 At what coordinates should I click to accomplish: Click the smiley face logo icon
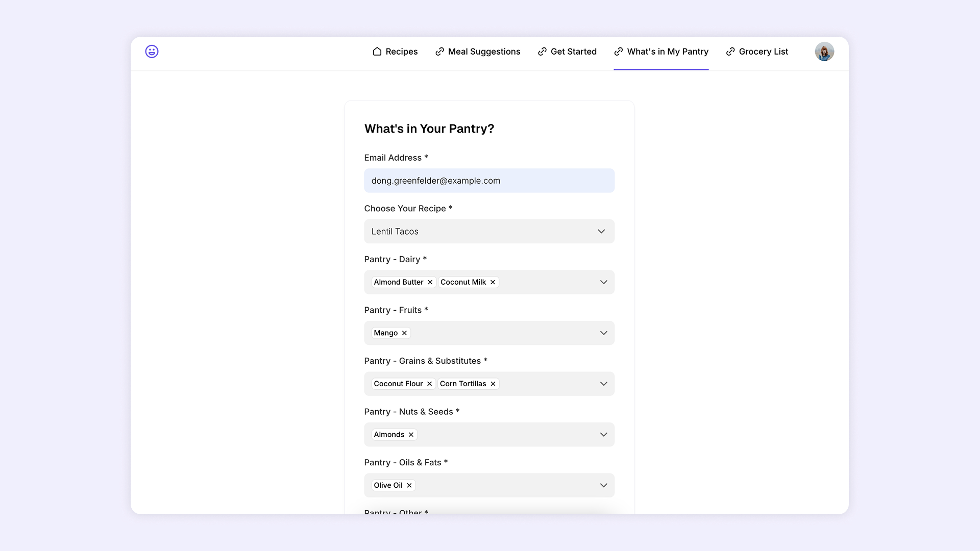pos(152,52)
